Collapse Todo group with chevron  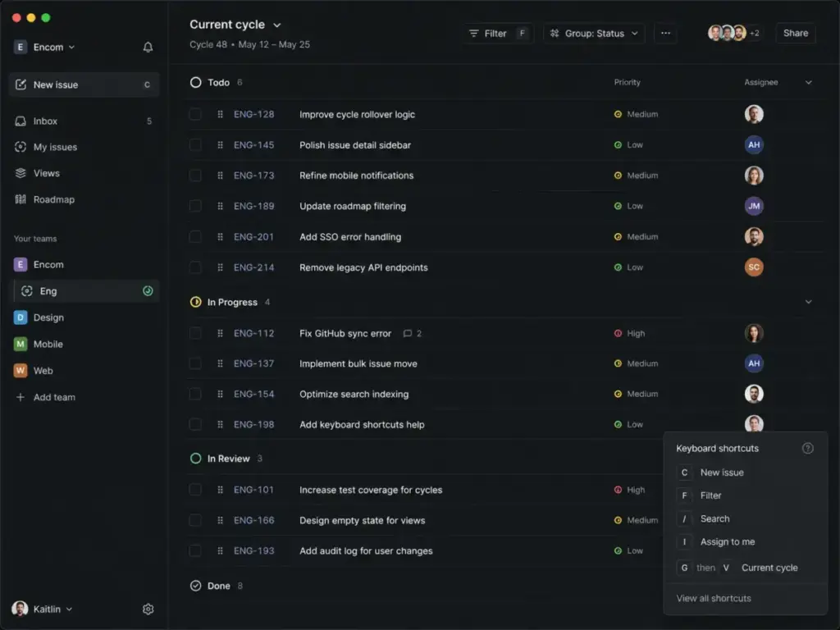click(x=808, y=83)
